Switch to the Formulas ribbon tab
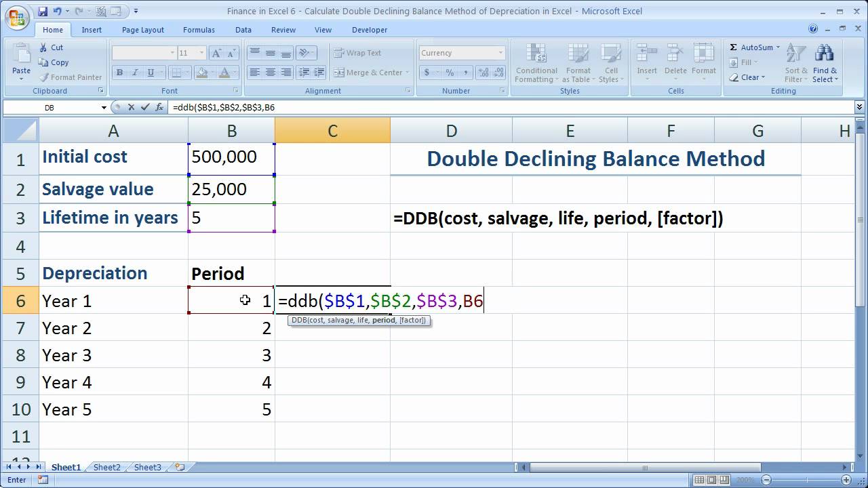The width and height of the screenshot is (868, 488). [199, 30]
